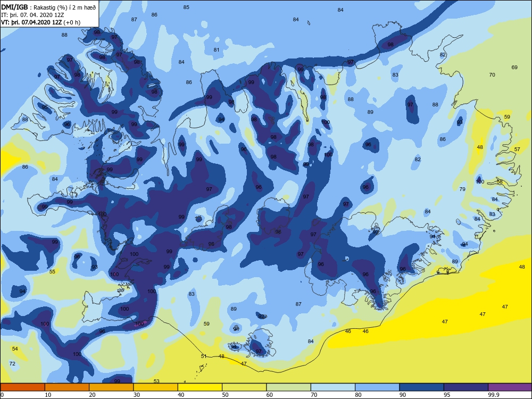Click the 'IT: þri. 07. 04. 2020 12Z' line
Viewport: 532px width, 399px height.
click(32, 15)
